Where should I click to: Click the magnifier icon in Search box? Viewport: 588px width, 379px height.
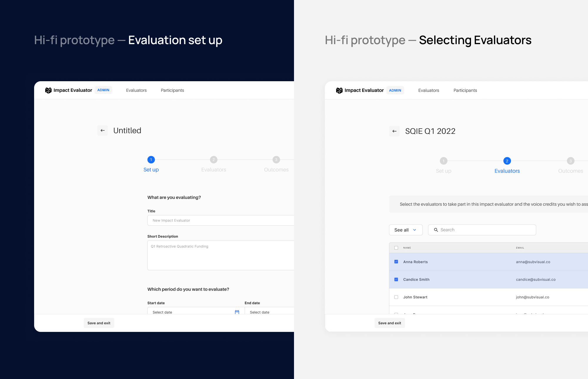click(436, 230)
